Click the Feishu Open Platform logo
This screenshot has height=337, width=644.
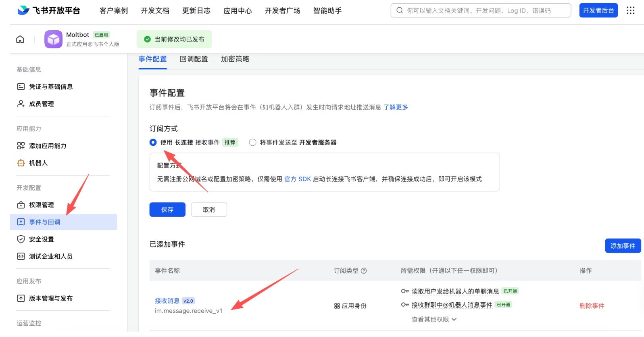(x=49, y=10)
